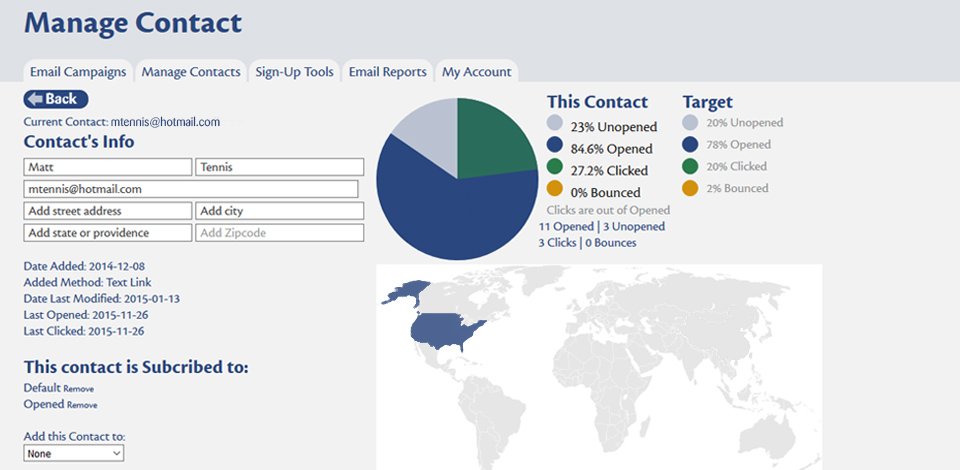Click the gray Unopened slice of the pie chart
Image resolution: width=960 pixels, height=470 pixels.
tap(435, 132)
